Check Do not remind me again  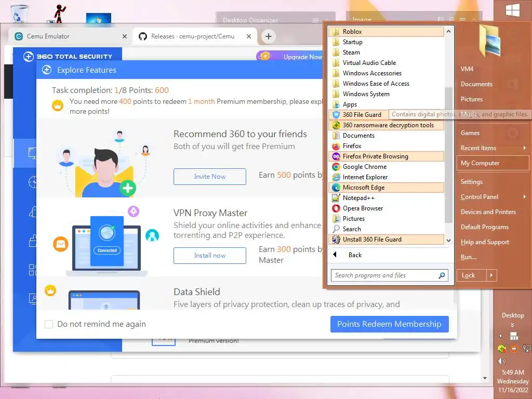point(49,324)
